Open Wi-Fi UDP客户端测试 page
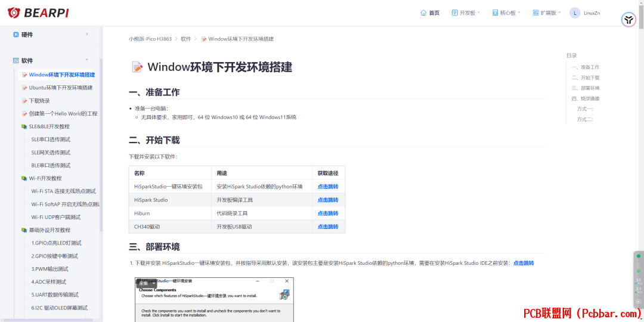Image resolution: width=644 pixels, height=322 pixels. point(56,217)
